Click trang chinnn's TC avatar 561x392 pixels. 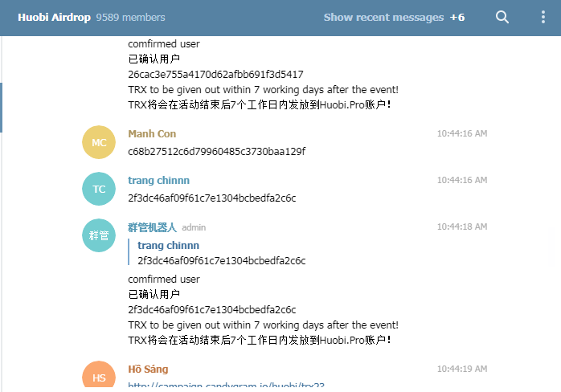coord(99,189)
